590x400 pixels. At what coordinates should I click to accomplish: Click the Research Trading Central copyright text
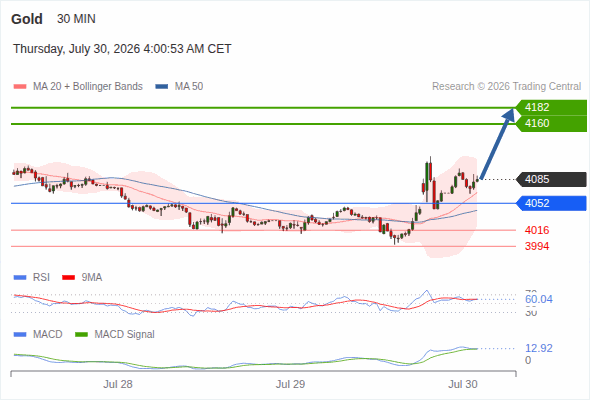tap(506, 87)
